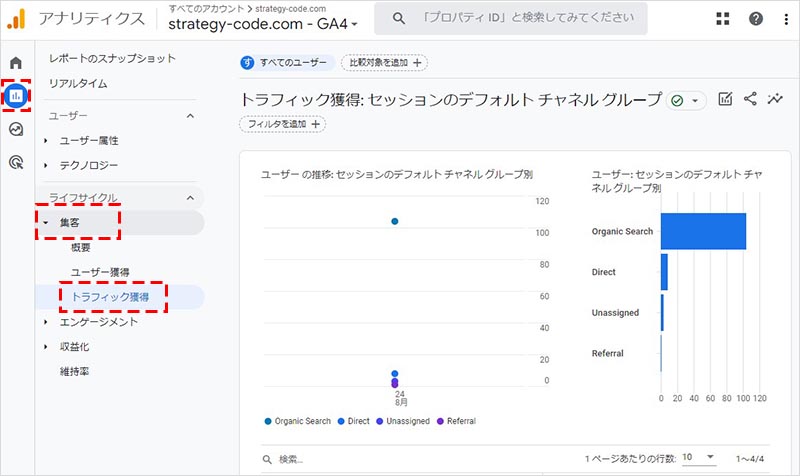The image size is (800, 476).
Task: Open the Google apps grid icon
Action: click(x=724, y=19)
